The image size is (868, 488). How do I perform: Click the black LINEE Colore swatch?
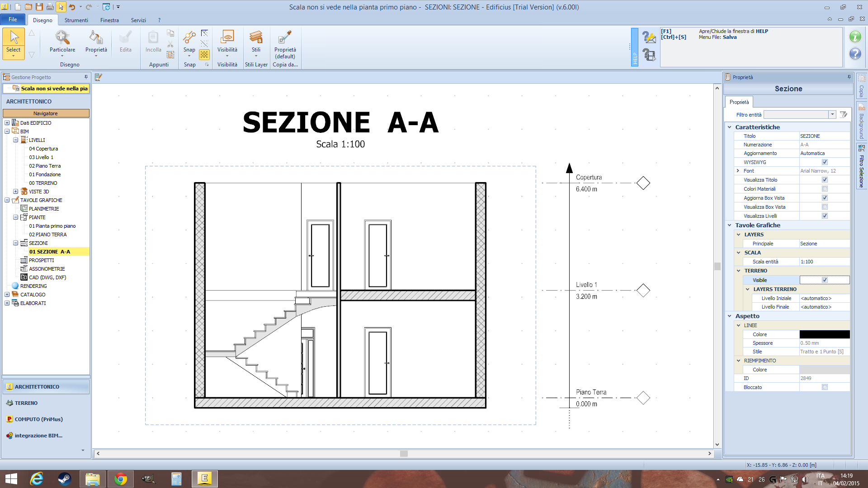(x=824, y=334)
